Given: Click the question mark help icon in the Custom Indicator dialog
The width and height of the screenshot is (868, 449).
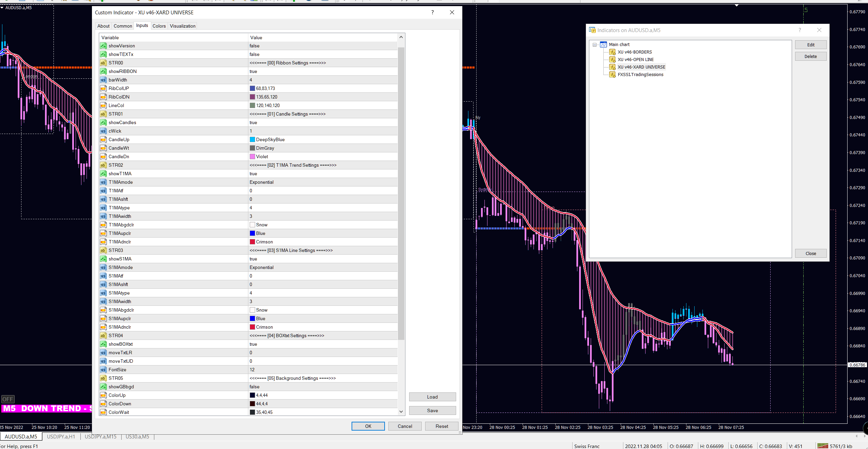Looking at the screenshot, I should click(x=432, y=12).
